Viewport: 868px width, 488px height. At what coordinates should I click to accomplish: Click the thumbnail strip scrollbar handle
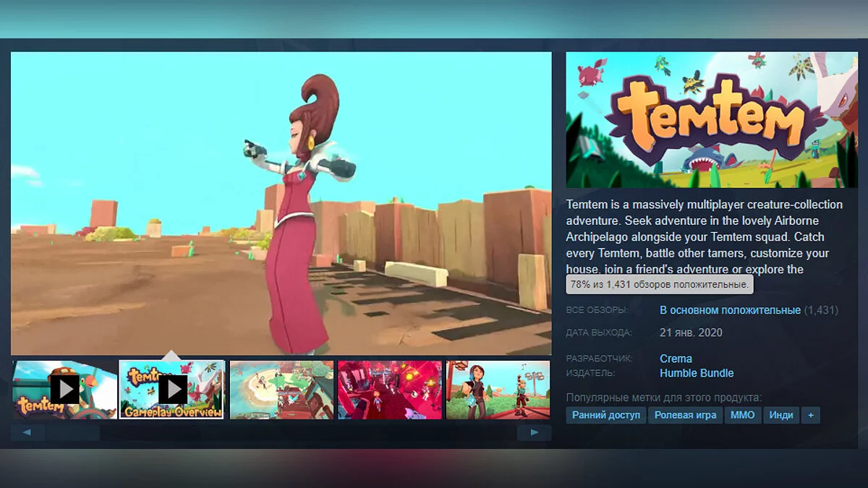pos(72,432)
